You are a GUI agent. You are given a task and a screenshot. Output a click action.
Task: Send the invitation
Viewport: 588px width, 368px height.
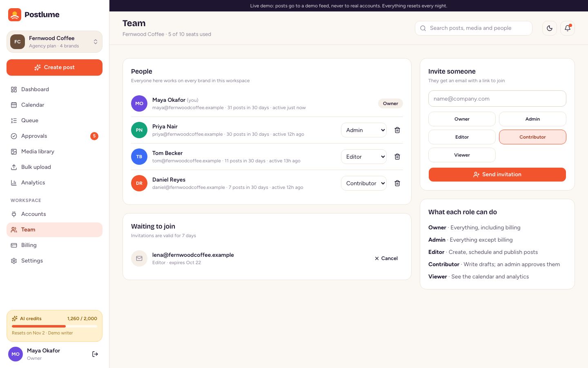coord(497,175)
